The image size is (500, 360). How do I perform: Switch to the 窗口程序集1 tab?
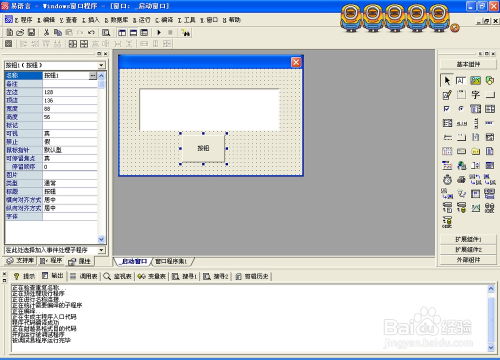pos(171,262)
